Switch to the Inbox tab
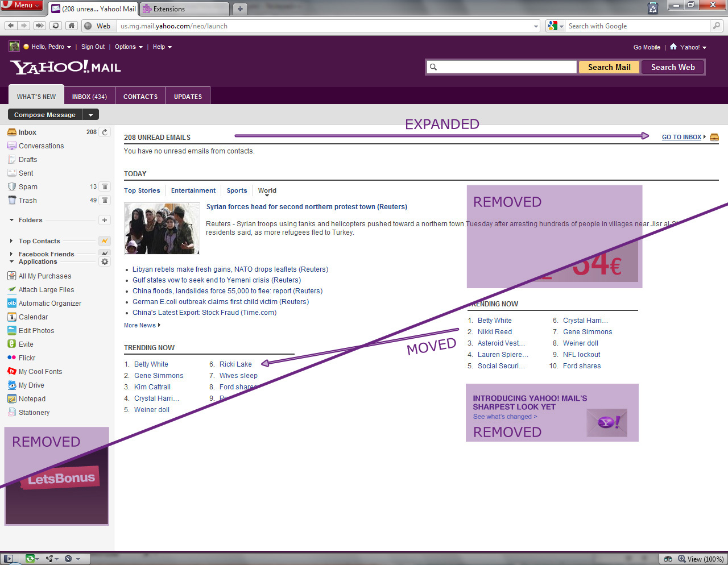This screenshot has height=565, width=728. pyautogui.click(x=89, y=95)
